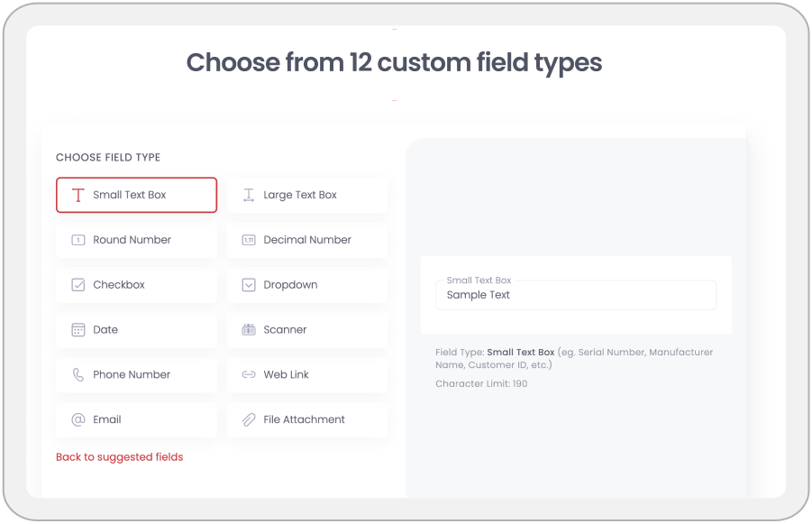Go back to suggested fields

119,457
